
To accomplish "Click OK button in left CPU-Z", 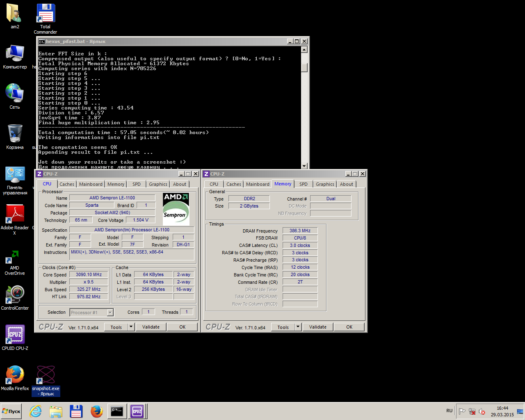I will [183, 327].
